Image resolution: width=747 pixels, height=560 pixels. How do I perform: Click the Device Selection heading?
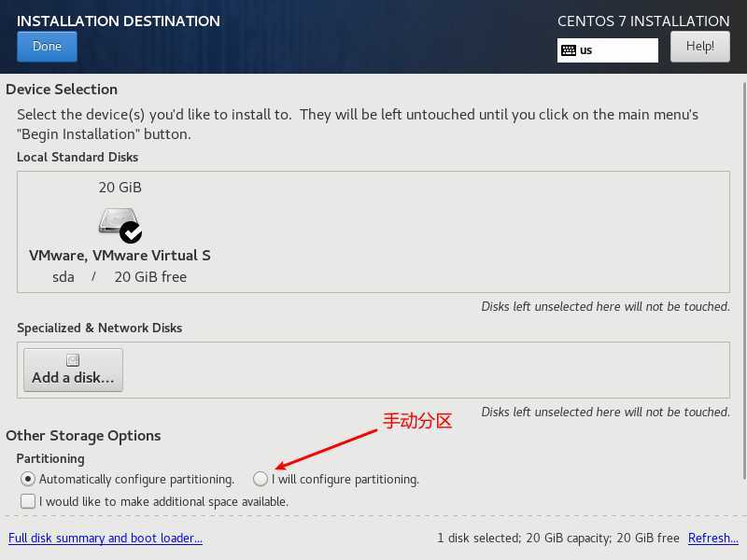(62, 90)
